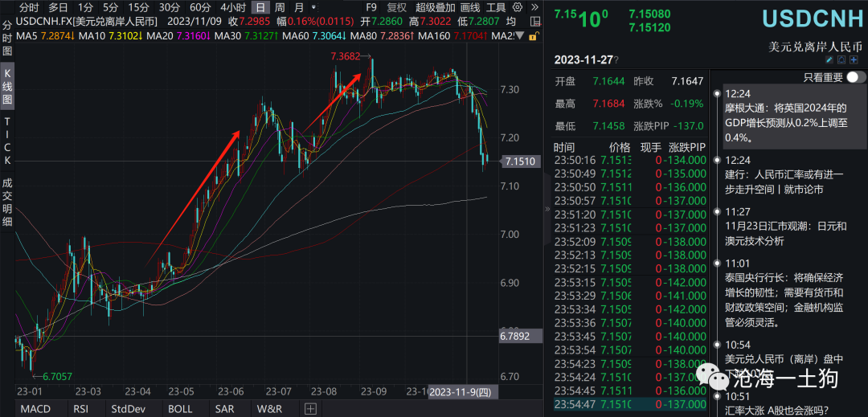Click the 6.7892 price marker on axis
This screenshot has width=868, height=417.
pyautogui.click(x=520, y=336)
